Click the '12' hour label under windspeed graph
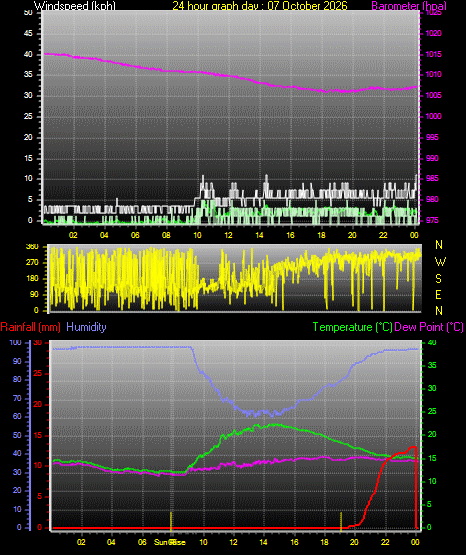The width and height of the screenshot is (466, 555). 228,235
